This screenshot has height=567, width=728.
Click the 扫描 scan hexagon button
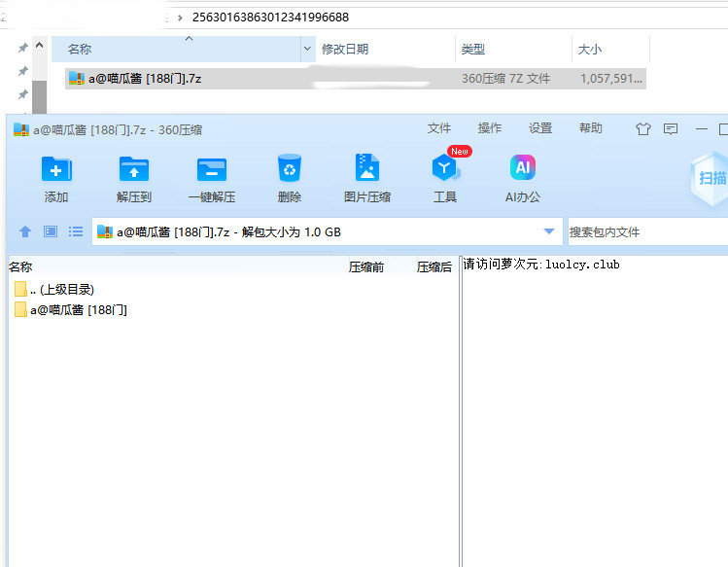tap(711, 178)
